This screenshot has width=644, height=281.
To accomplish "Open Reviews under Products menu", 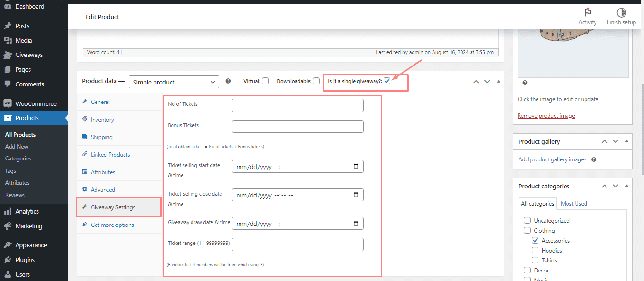I will [15, 195].
